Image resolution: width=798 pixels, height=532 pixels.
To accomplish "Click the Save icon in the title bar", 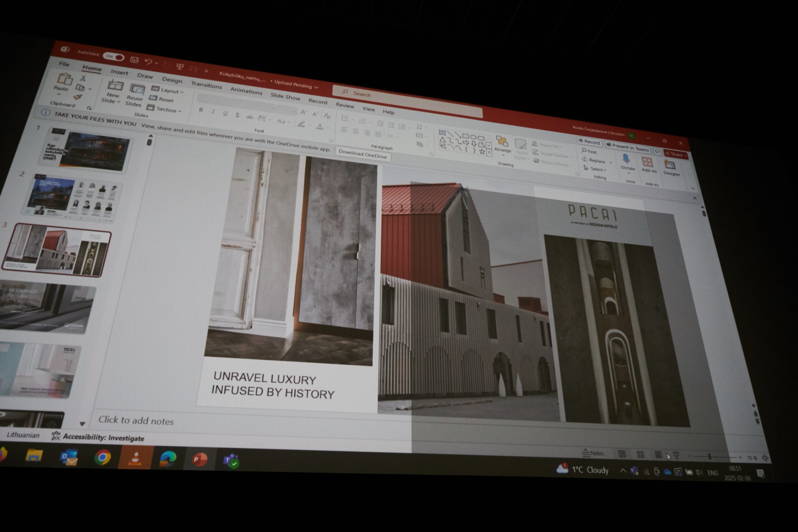I will click(134, 60).
